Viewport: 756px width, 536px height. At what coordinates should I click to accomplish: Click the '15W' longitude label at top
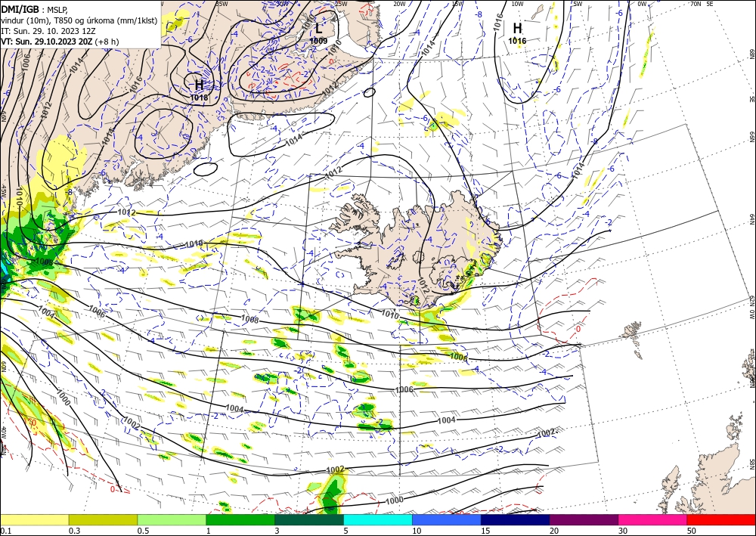tap(458, 4)
